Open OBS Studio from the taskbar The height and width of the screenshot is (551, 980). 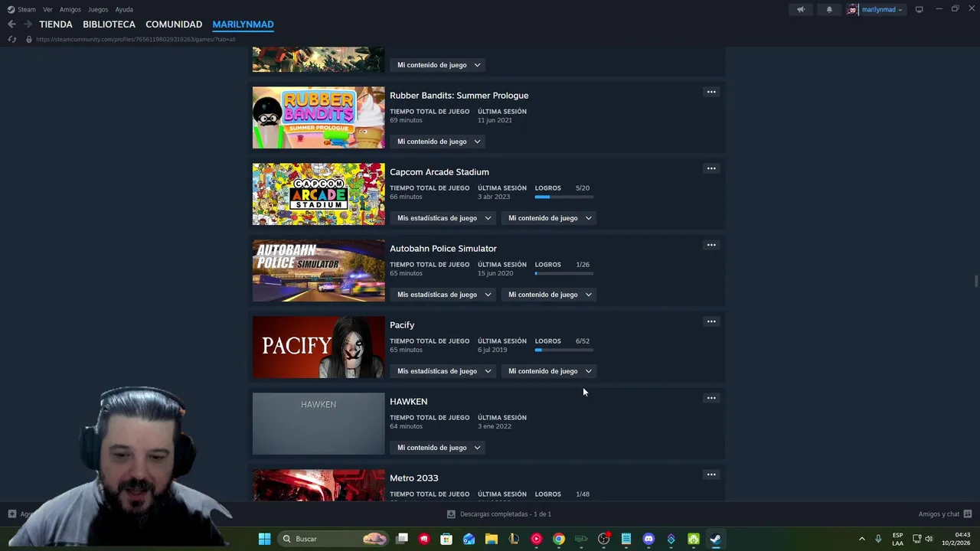click(604, 539)
